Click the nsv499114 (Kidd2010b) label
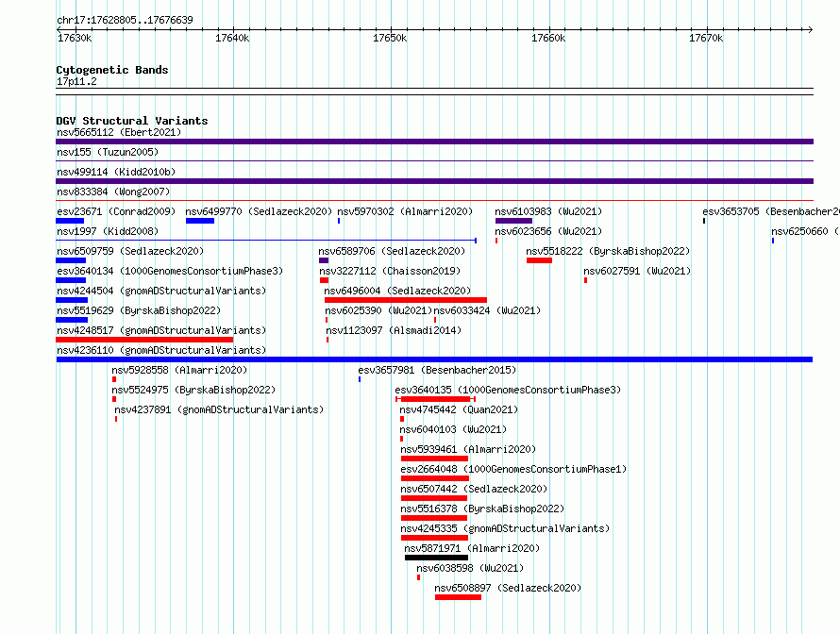840x634 pixels. point(116,172)
